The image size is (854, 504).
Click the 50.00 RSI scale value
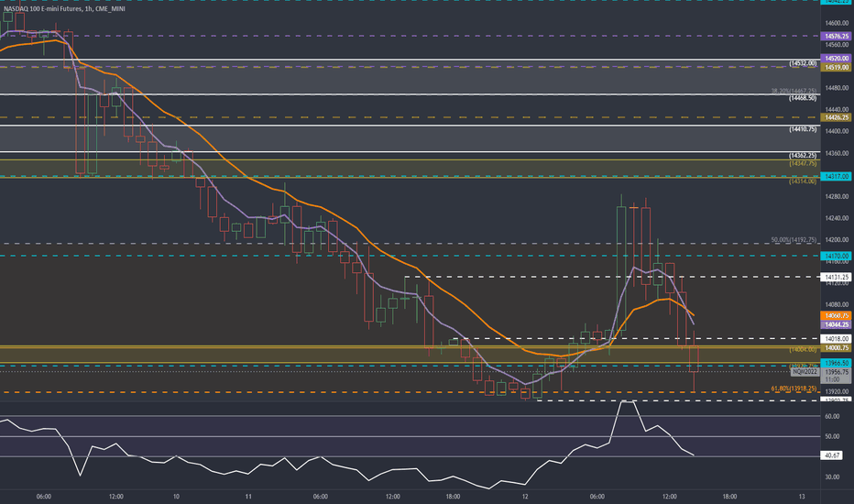coord(832,436)
